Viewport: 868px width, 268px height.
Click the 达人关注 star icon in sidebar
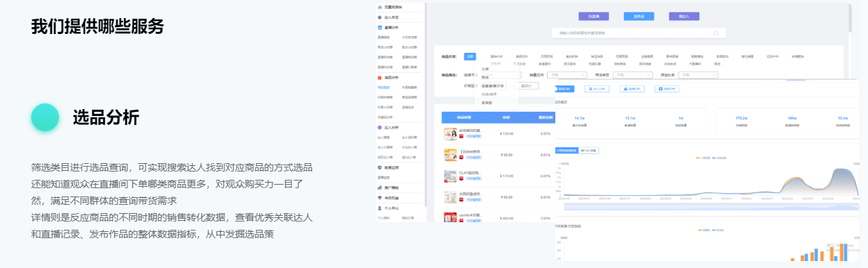379,17
